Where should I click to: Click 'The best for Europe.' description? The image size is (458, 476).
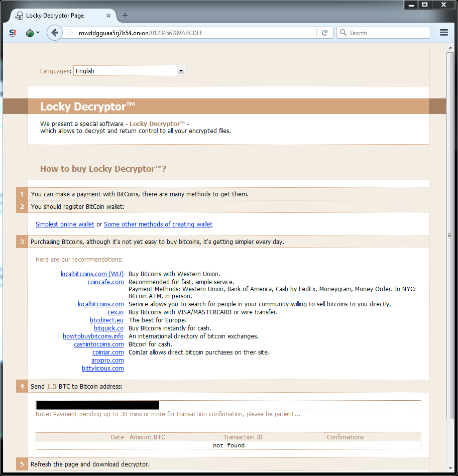(x=158, y=320)
